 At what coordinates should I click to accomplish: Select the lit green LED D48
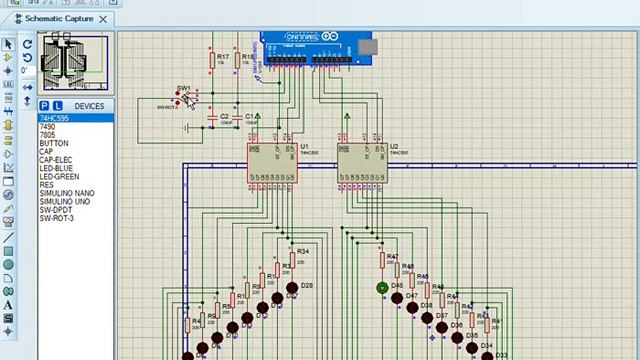click(x=382, y=288)
